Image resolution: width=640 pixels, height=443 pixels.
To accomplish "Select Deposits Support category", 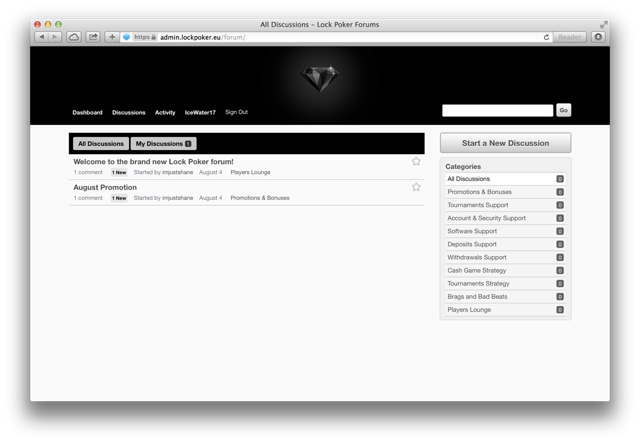I will [505, 244].
